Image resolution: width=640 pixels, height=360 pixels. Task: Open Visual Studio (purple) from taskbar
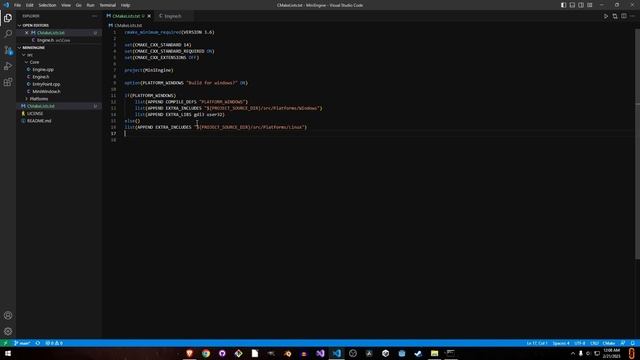coord(320,353)
